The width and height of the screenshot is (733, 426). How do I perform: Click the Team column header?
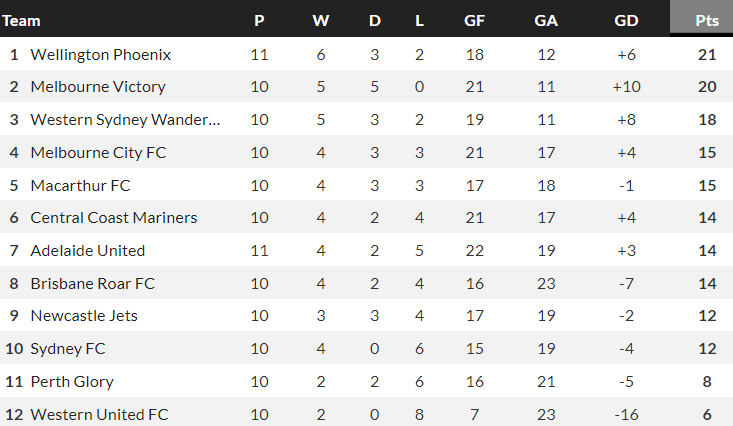(x=22, y=19)
